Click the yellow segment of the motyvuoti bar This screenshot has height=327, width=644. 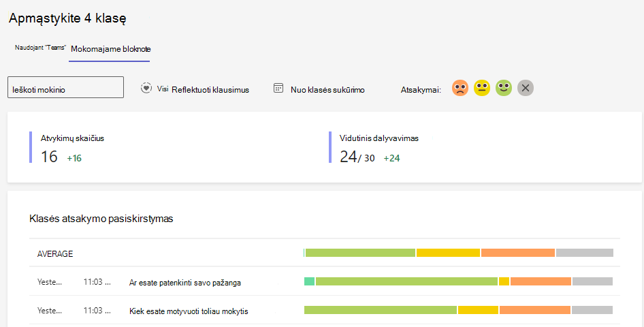pos(478,310)
